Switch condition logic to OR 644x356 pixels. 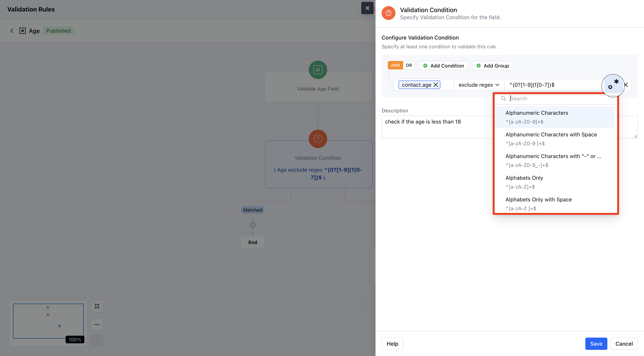tap(409, 65)
